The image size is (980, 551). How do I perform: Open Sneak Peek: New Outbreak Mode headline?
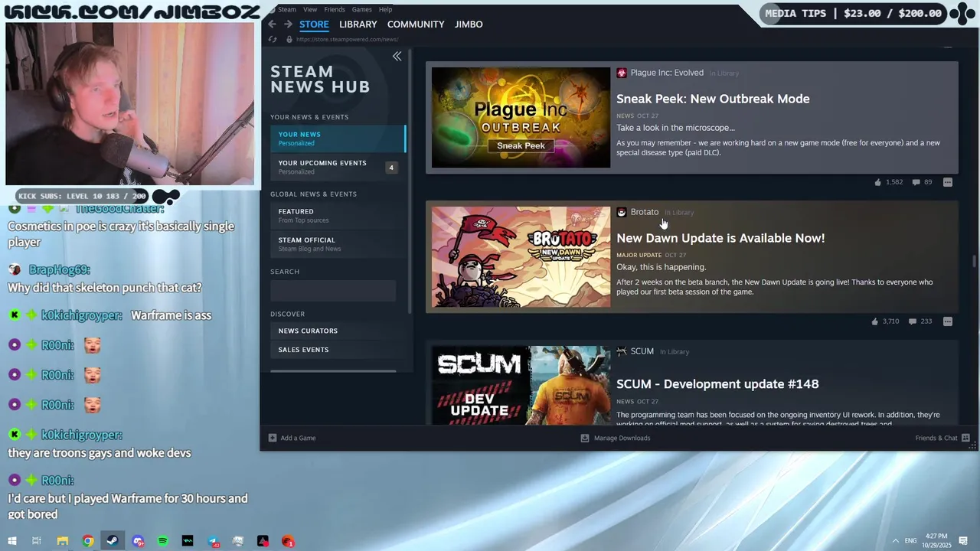tap(713, 99)
